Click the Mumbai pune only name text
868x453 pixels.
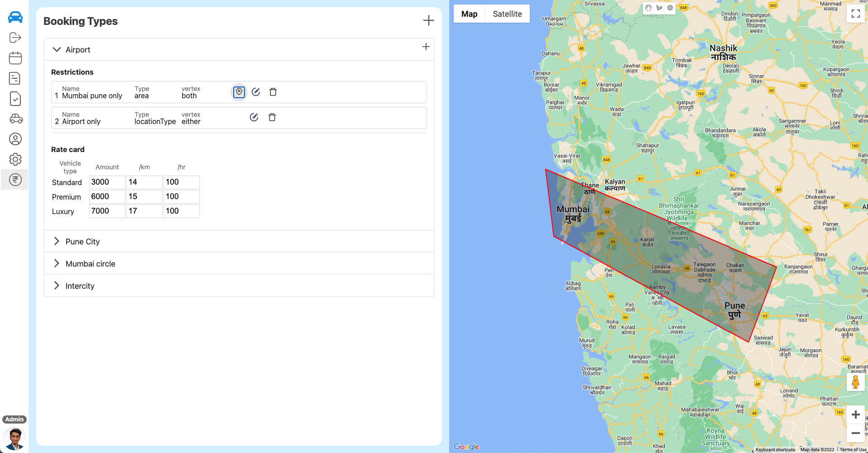92,96
